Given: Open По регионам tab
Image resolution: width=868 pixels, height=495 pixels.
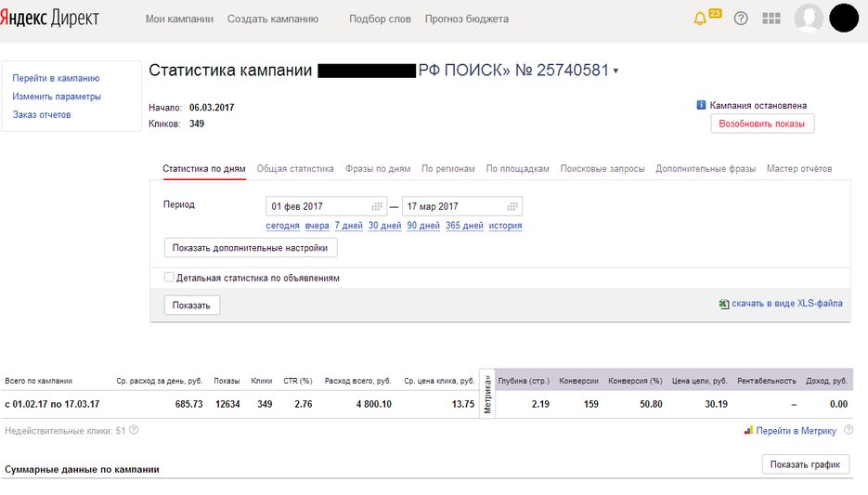Looking at the screenshot, I should click(448, 168).
